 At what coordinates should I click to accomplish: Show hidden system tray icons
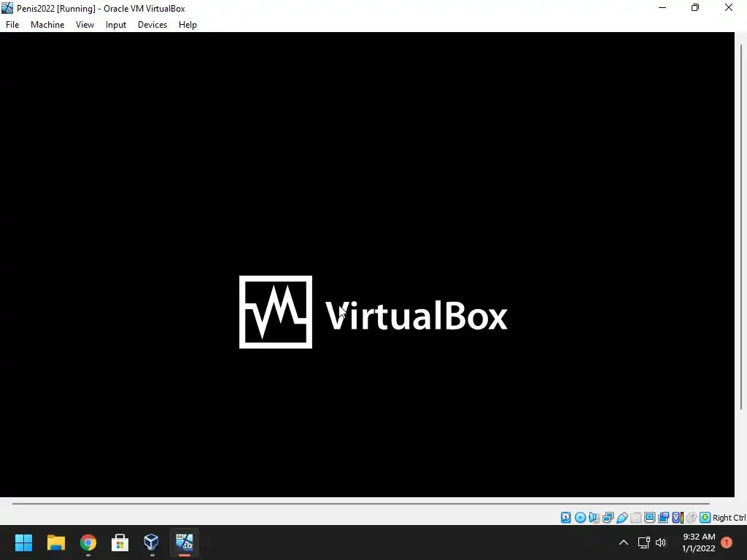click(x=623, y=542)
